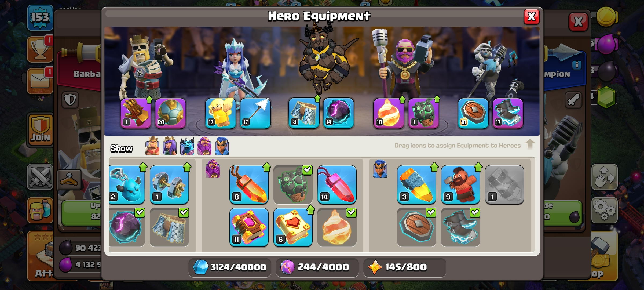
Task: Show only Royal Champion equipment
Action: click(222, 146)
